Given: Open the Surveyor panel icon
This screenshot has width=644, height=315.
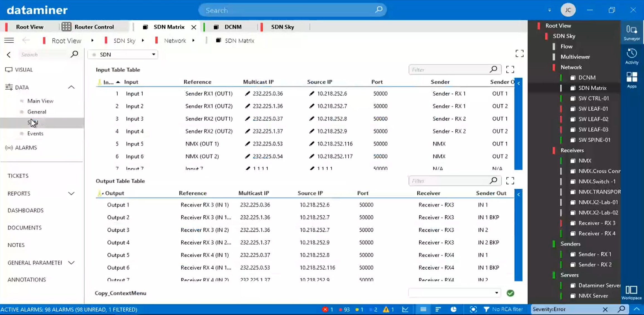Looking at the screenshot, I should pos(632,33).
